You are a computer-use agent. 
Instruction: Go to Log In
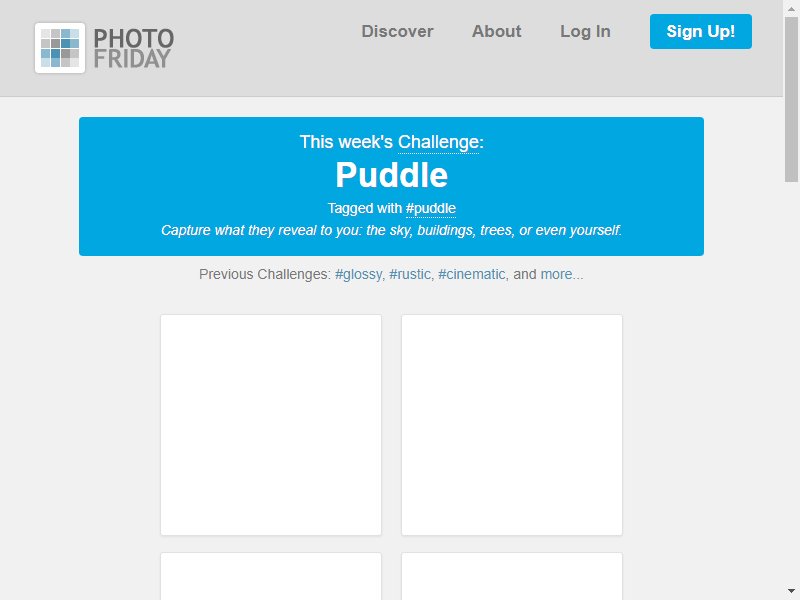585,32
